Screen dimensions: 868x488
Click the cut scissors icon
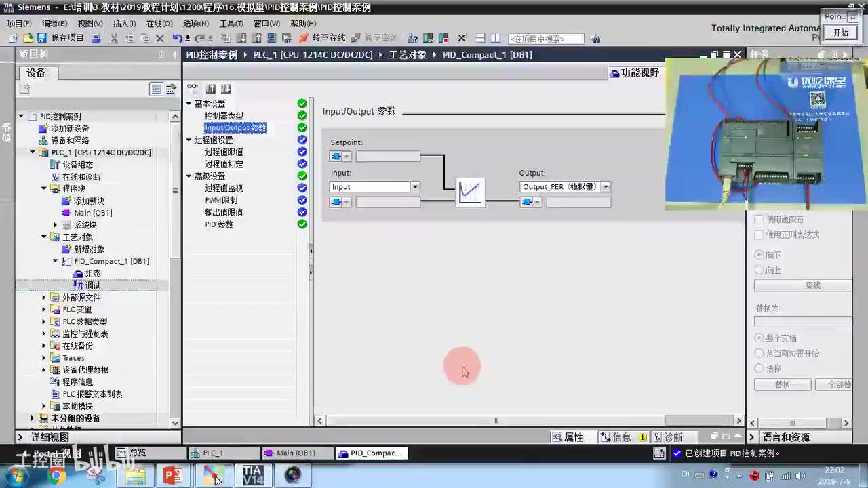coord(114,38)
